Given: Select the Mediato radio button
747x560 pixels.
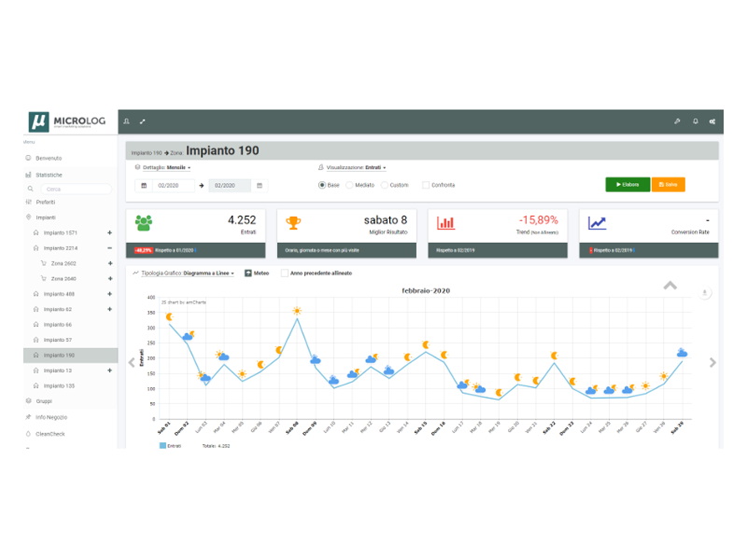Looking at the screenshot, I should coord(349,185).
